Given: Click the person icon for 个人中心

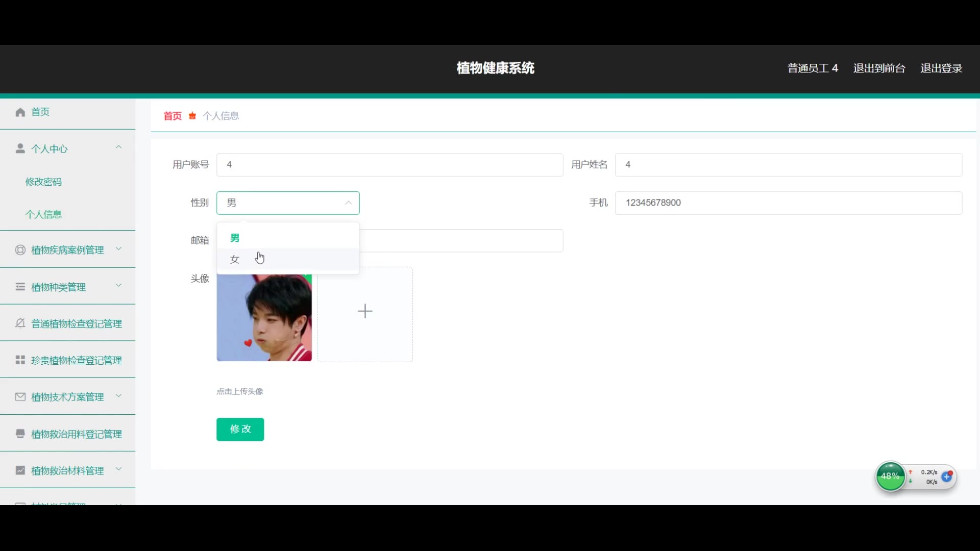Looking at the screenshot, I should [x=20, y=148].
